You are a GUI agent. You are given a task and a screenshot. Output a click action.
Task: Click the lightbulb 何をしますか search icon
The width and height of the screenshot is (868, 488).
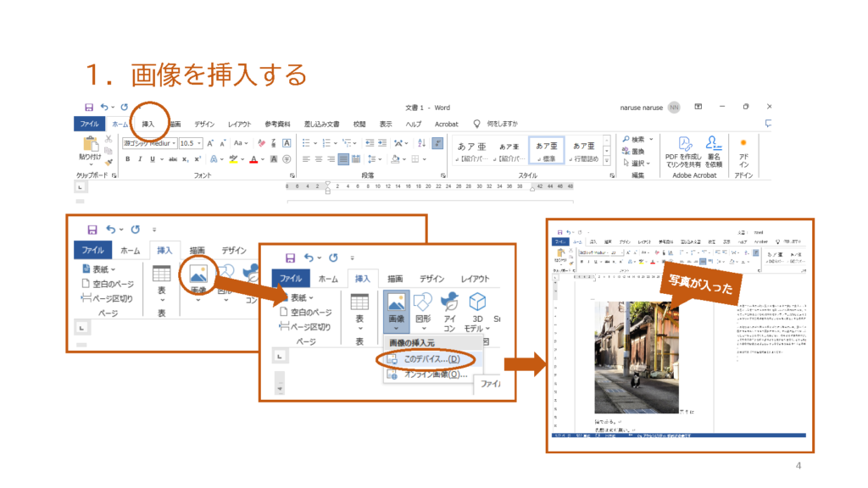[476, 124]
